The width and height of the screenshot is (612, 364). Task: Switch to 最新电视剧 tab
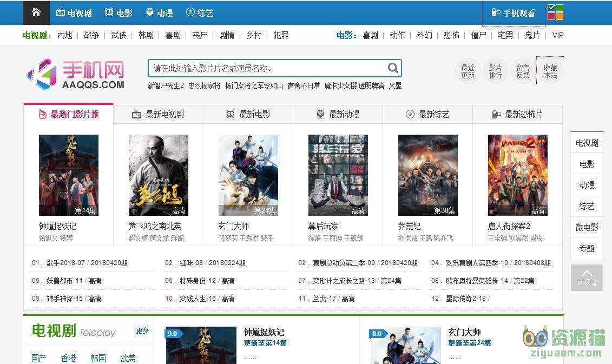pos(158,114)
